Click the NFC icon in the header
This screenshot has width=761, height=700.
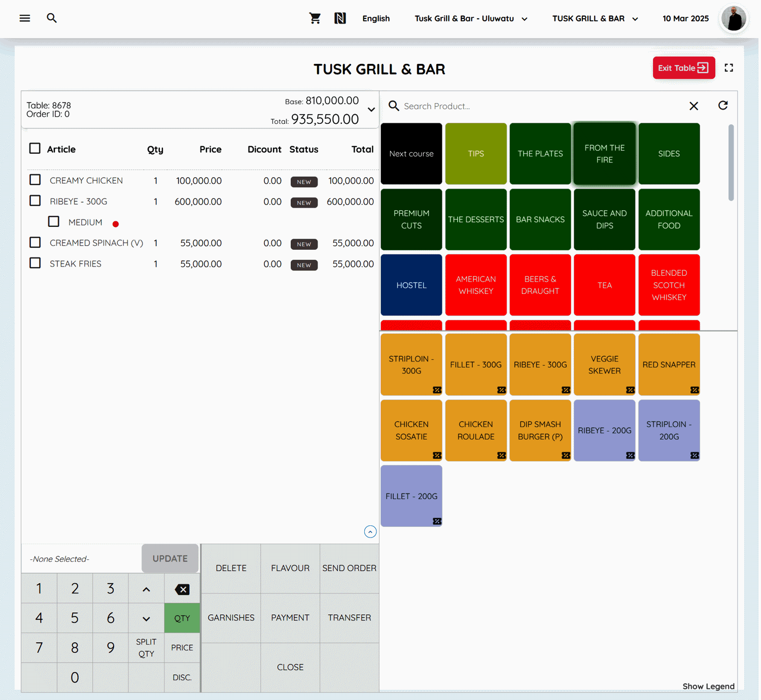(x=340, y=18)
